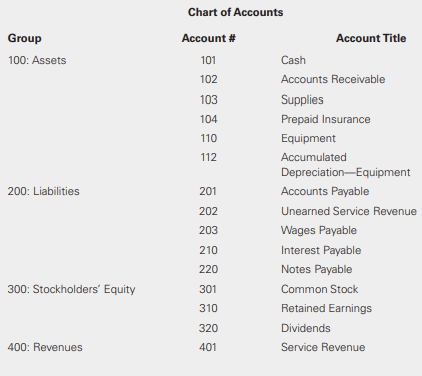Click account number 112

click(208, 157)
